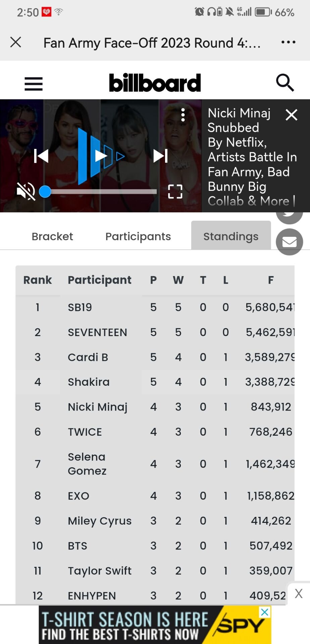Close the bottom SPY banner ad

pyautogui.click(x=299, y=593)
